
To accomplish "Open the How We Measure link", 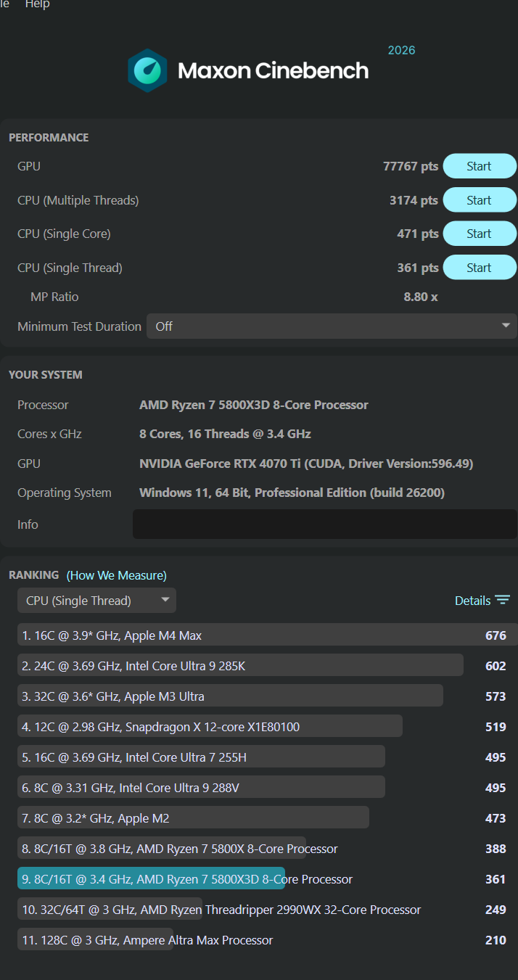I will (x=117, y=575).
